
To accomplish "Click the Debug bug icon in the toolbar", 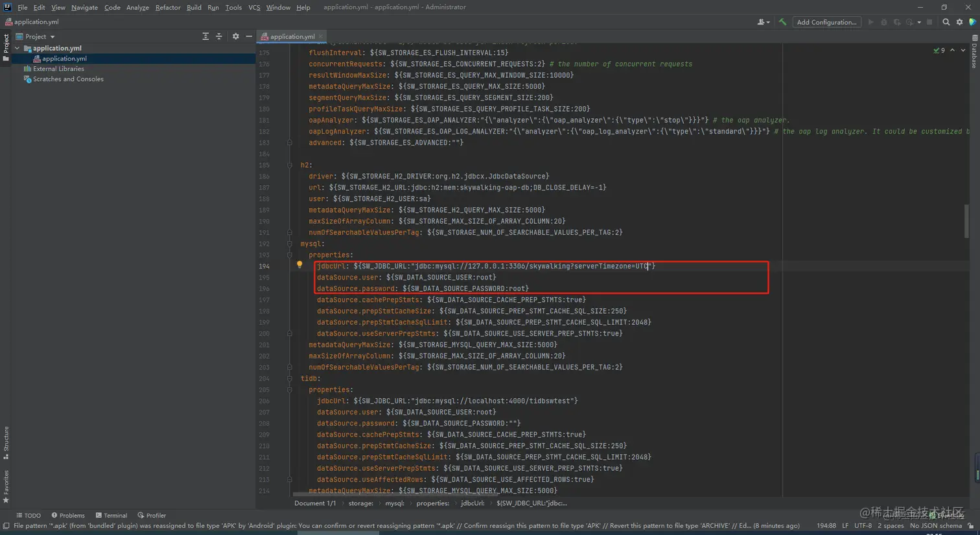I will pyautogui.click(x=883, y=22).
